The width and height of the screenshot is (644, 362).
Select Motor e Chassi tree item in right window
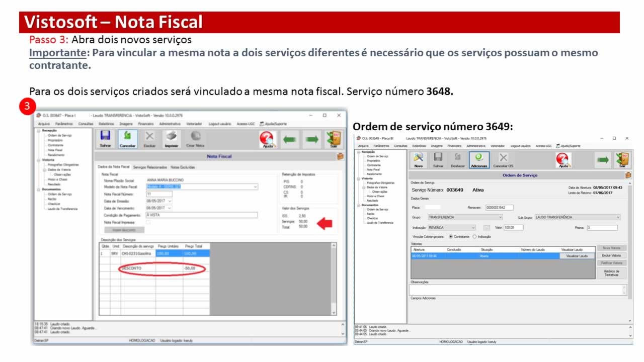(x=375, y=196)
